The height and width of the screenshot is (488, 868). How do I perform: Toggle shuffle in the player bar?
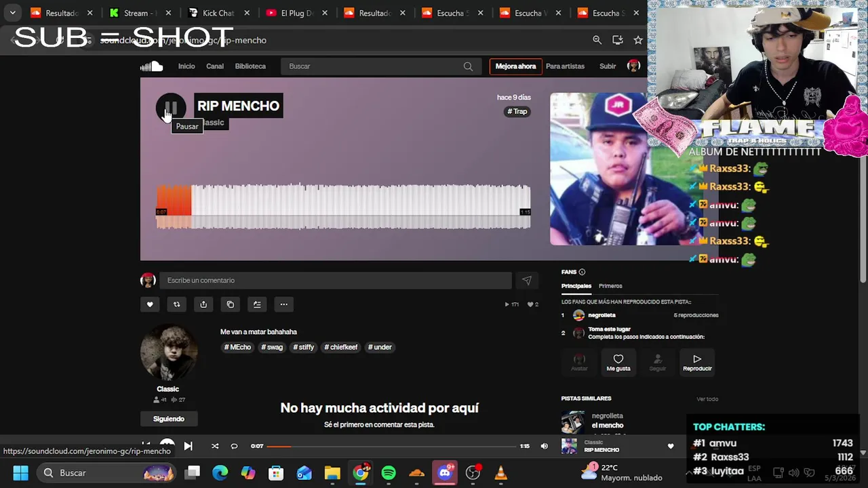(215, 446)
